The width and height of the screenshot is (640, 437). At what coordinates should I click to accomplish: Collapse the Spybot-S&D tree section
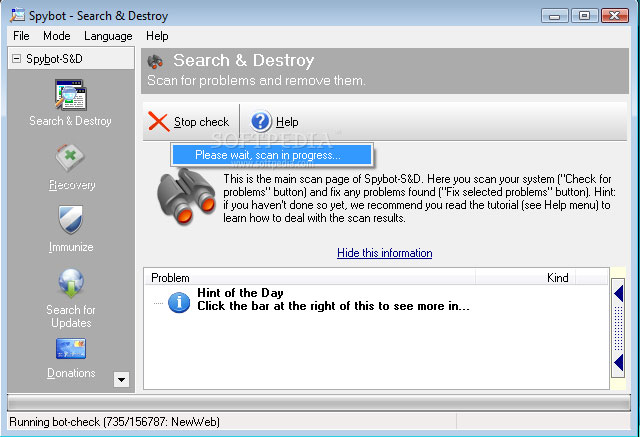16,59
